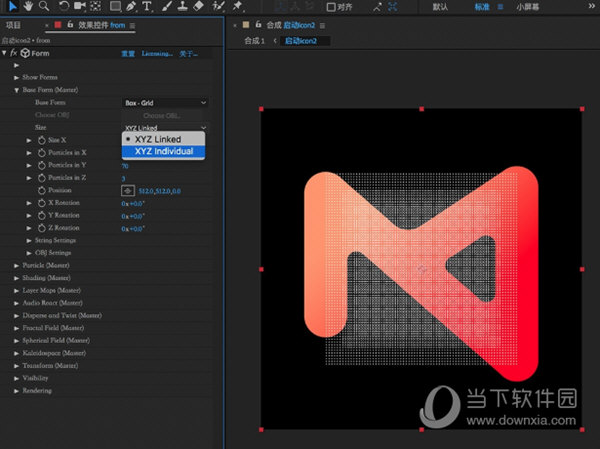The height and width of the screenshot is (449, 600).
Task: Select the Selection arrow tool
Action: [12, 6]
